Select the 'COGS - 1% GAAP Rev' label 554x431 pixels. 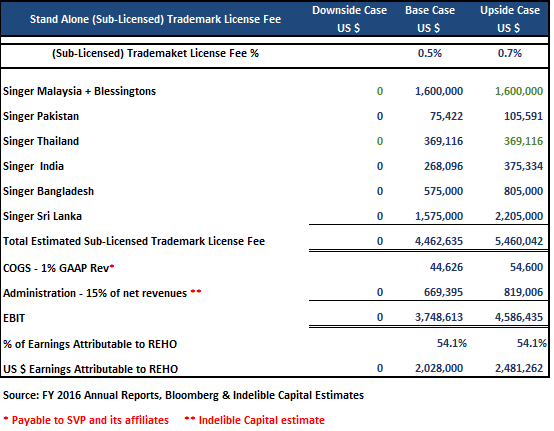(x=59, y=268)
